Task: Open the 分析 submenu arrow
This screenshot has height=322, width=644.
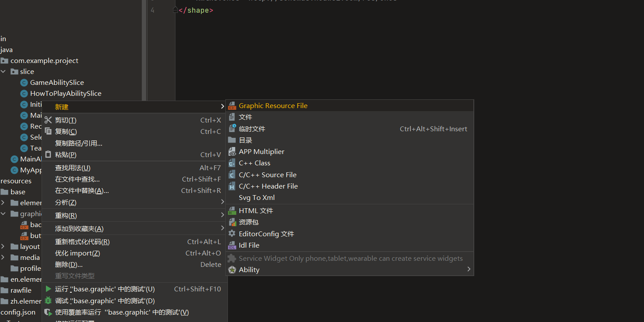Action: coord(222,202)
